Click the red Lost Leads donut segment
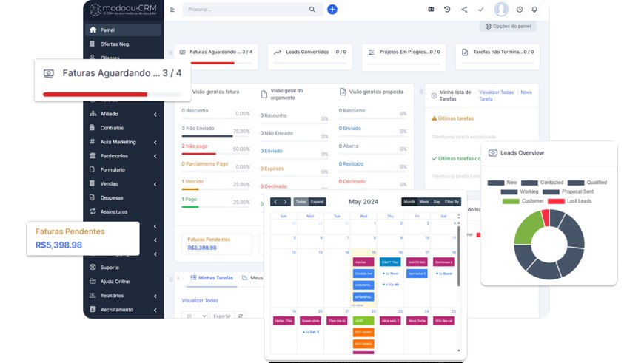The image size is (644, 363). (546, 217)
